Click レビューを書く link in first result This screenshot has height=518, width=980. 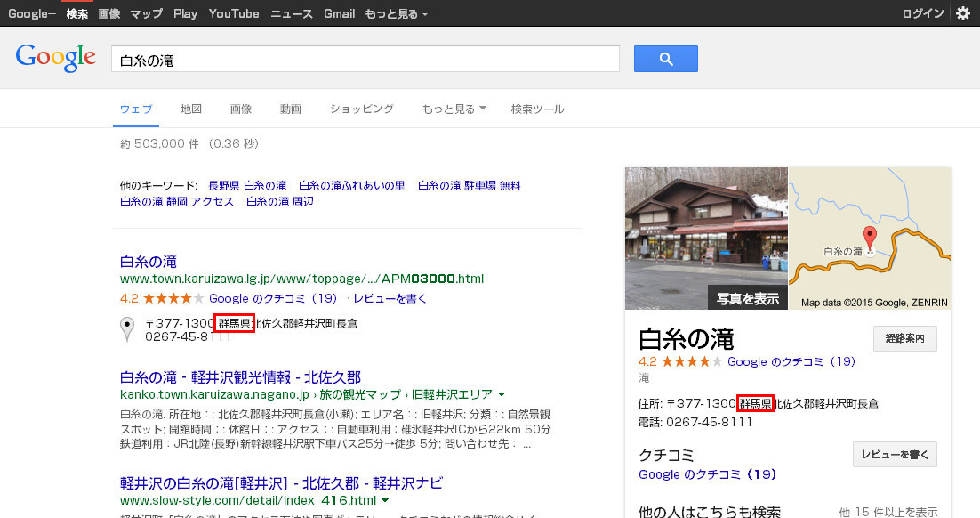coord(390,298)
